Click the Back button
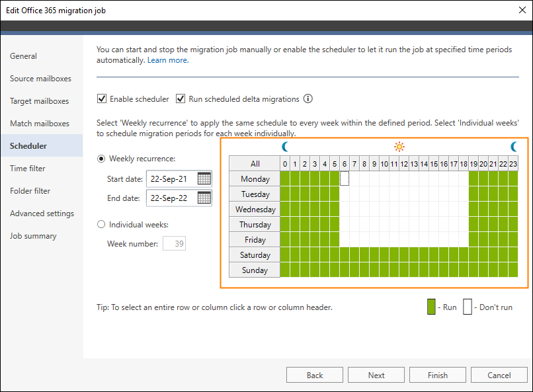 coord(315,375)
